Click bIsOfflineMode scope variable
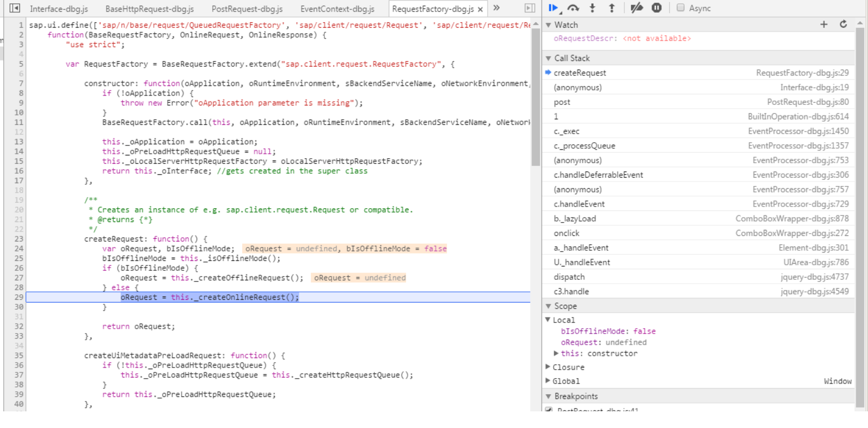868x428 pixels. (x=608, y=331)
